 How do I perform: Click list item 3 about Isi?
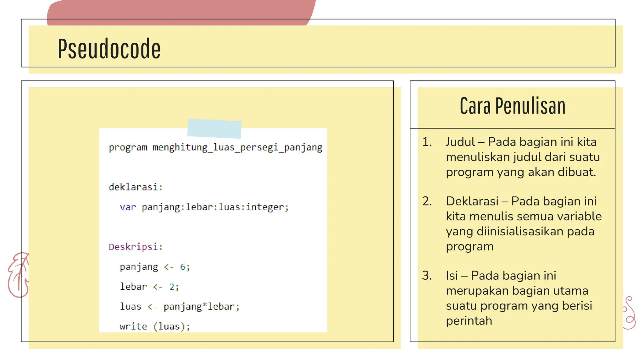519,298
